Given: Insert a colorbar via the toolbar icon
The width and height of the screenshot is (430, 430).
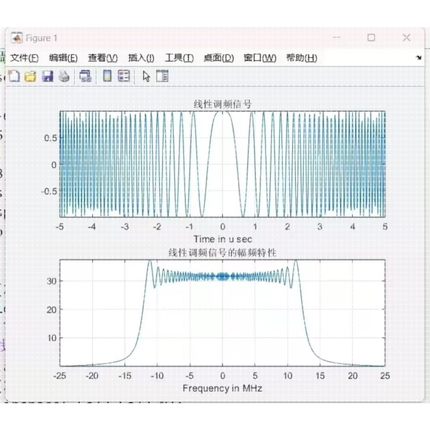Looking at the screenshot, I should 107,76.
